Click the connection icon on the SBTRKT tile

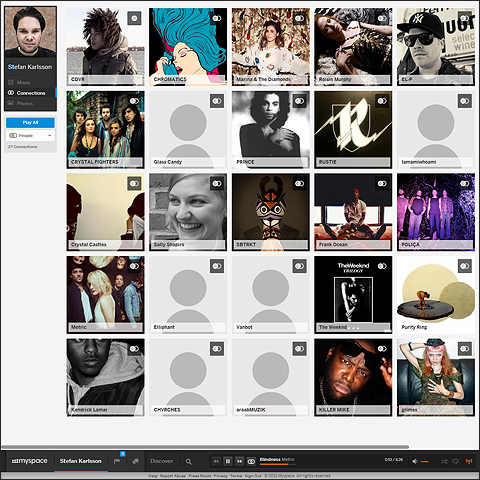click(300, 183)
